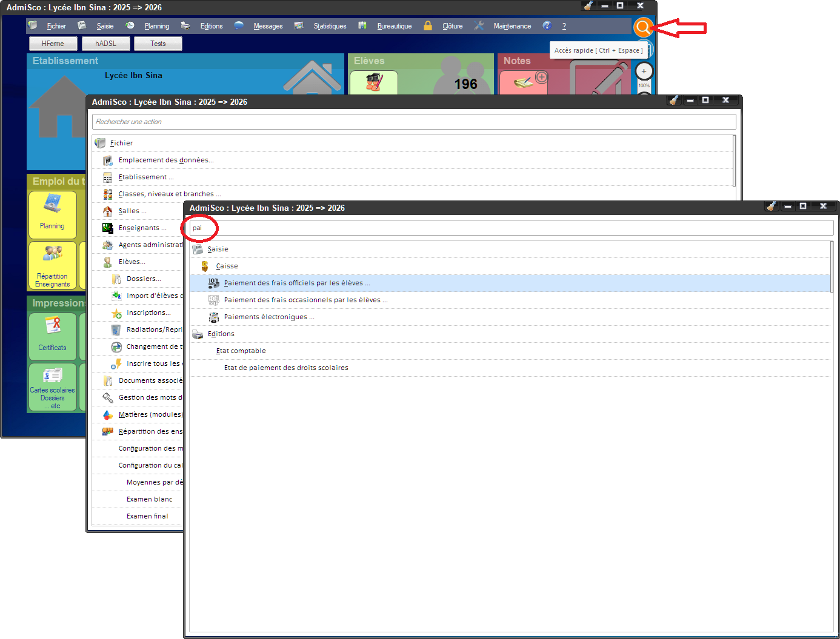Viewport: 840px width, 639px height.
Task: Click the hADSL button
Action: tap(105, 44)
